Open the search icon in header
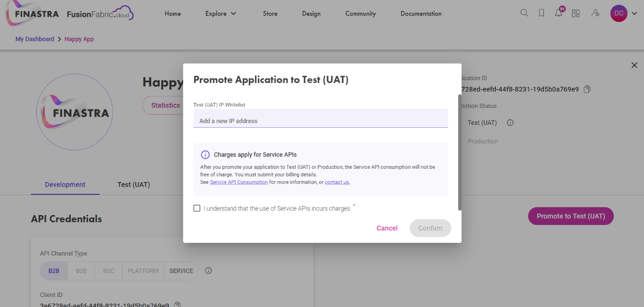Image resolution: width=644 pixels, height=307 pixels. [524, 13]
